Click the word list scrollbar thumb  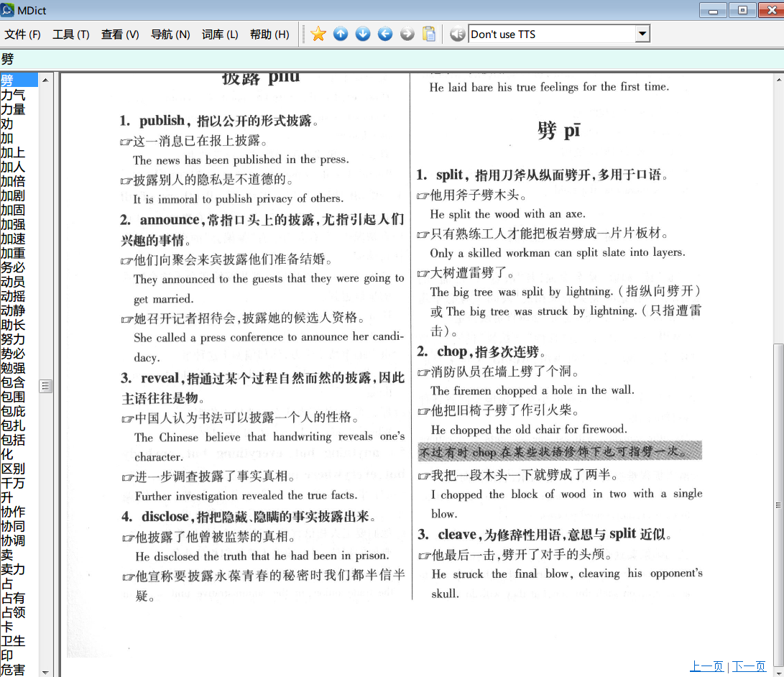(45, 386)
